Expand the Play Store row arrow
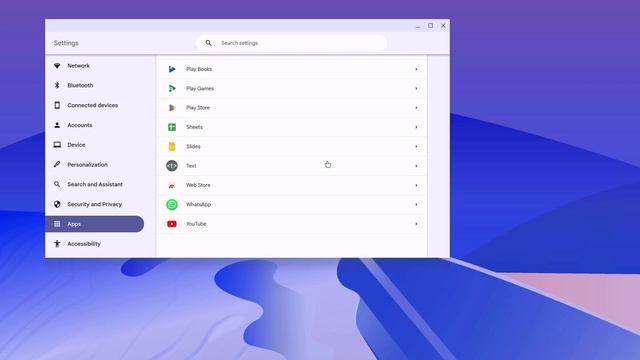640x360 pixels. pyautogui.click(x=416, y=108)
